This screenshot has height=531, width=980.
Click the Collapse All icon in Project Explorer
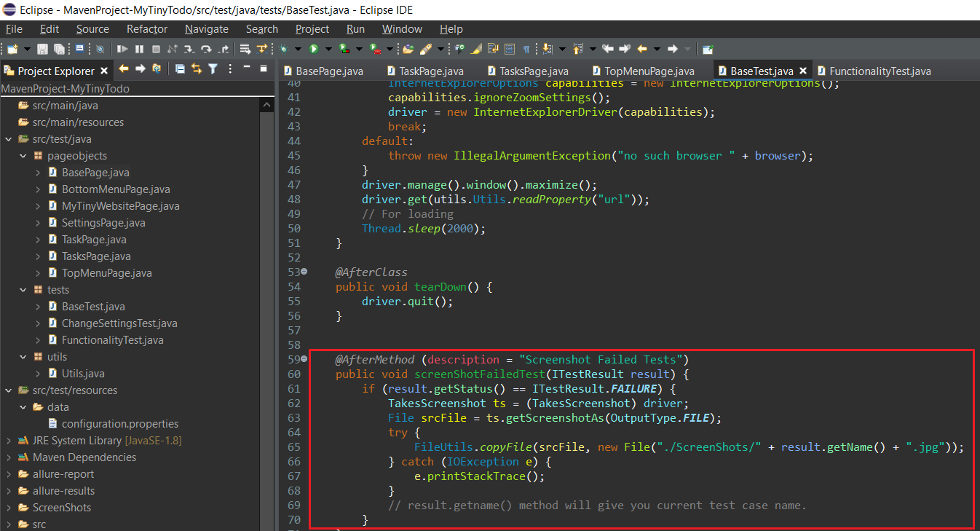pyautogui.click(x=180, y=69)
